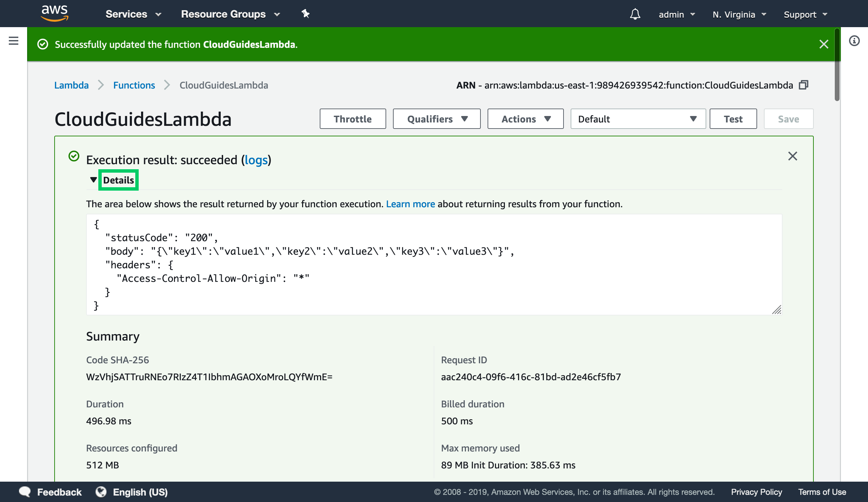Open the N. Virginia region selector
Screen dimensions: 868x502
[739, 15]
